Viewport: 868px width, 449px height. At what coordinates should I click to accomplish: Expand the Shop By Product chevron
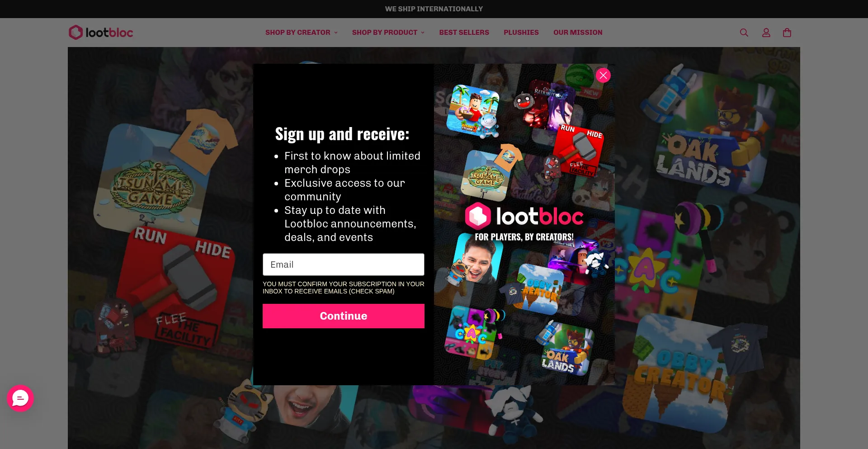[x=423, y=33]
